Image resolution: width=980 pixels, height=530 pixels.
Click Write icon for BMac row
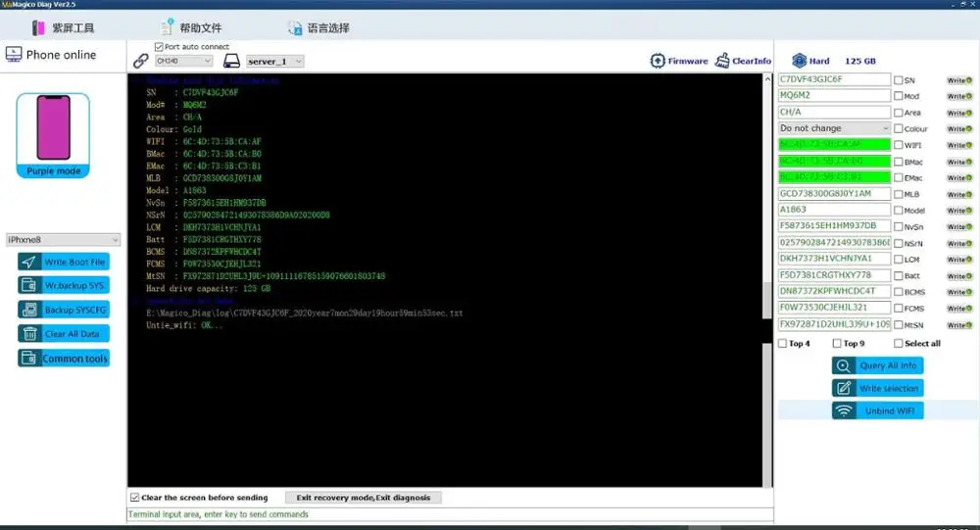coord(959,162)
